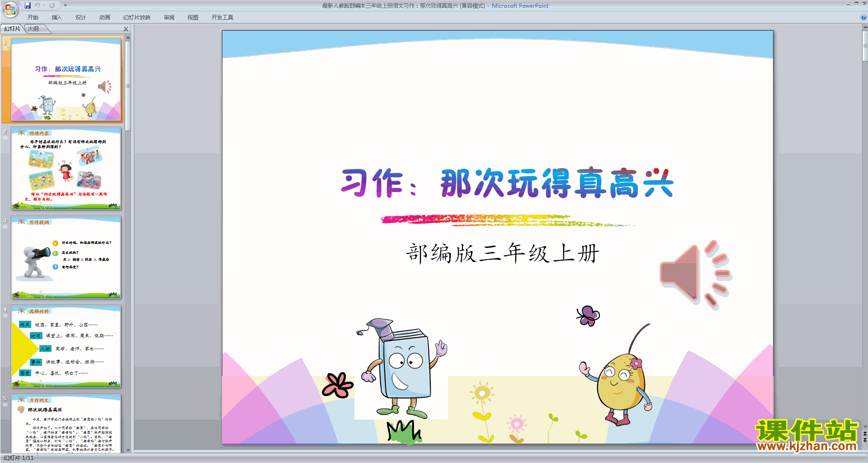Customize the Quick Access Toolbar dropdown

click(x=65, y=5)
